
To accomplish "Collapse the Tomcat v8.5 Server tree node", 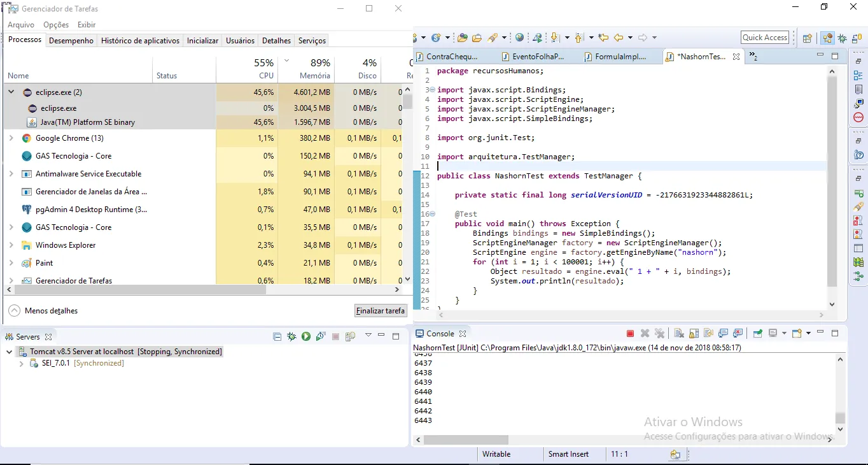I will [9, 352].
